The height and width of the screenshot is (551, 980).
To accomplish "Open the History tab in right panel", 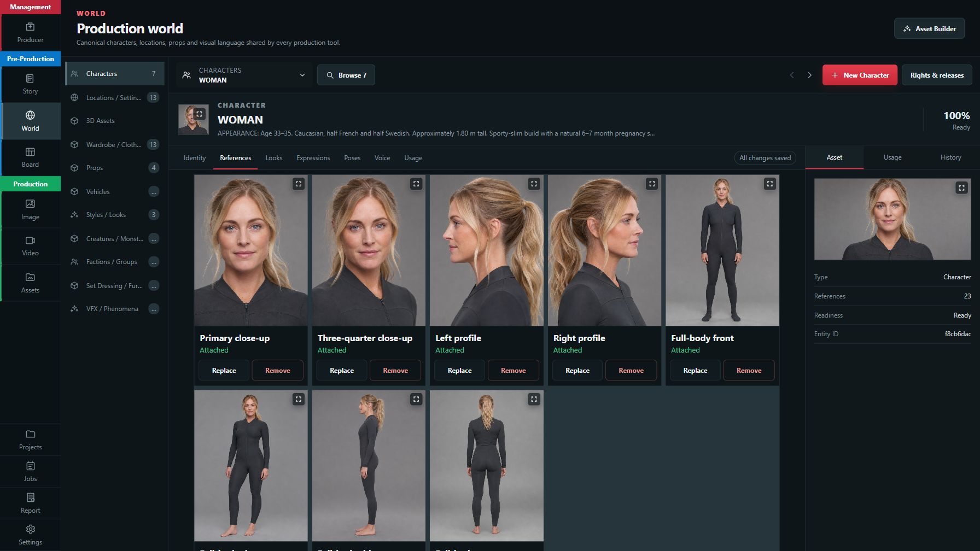I will pos(950,157).
